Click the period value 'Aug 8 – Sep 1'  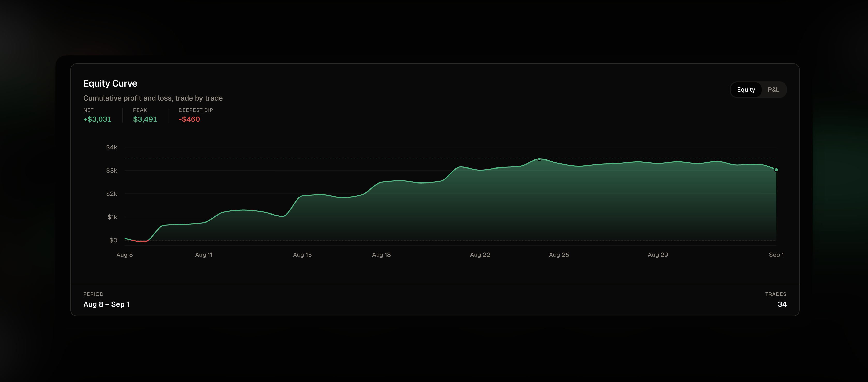(107, 304)
